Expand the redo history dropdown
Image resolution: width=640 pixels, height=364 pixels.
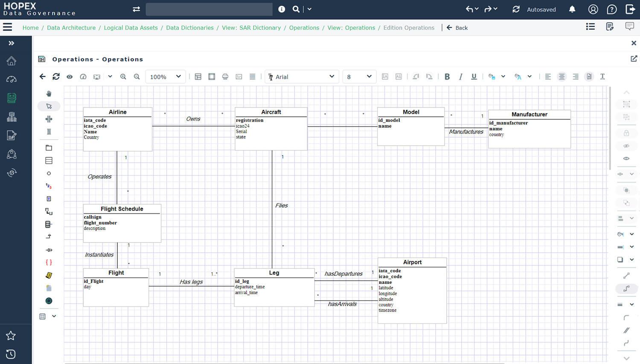coord(495,9)
